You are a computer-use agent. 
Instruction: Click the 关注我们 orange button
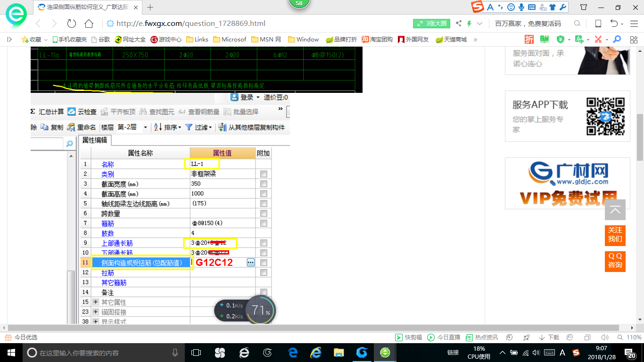pos(615,235)
